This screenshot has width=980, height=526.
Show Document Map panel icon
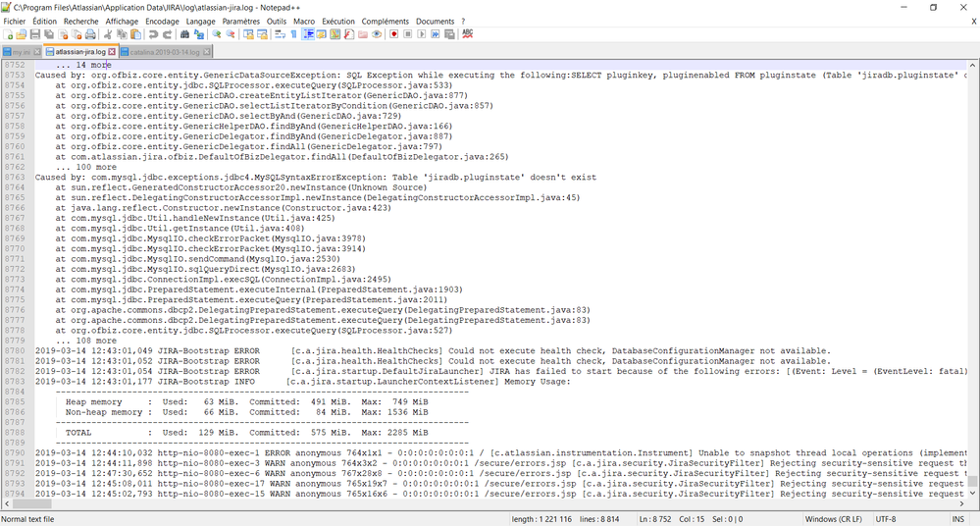tap(335, 33)
